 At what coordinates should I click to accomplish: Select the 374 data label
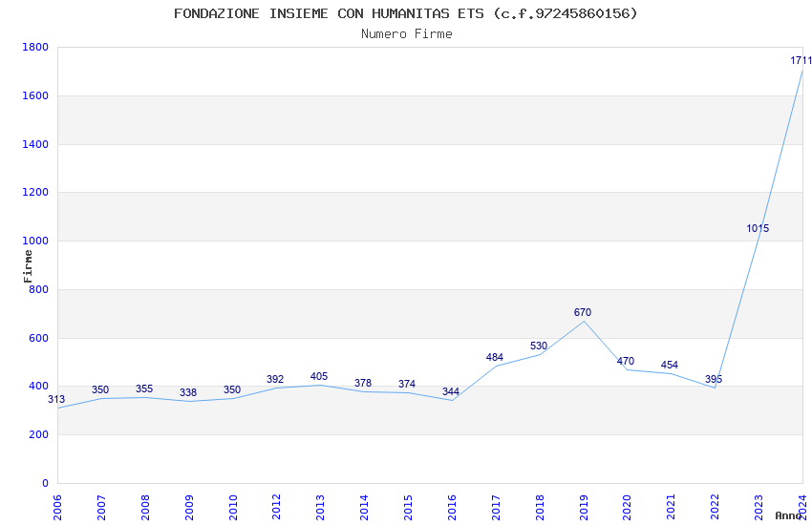pyautogui.click(x=407, y=384)
